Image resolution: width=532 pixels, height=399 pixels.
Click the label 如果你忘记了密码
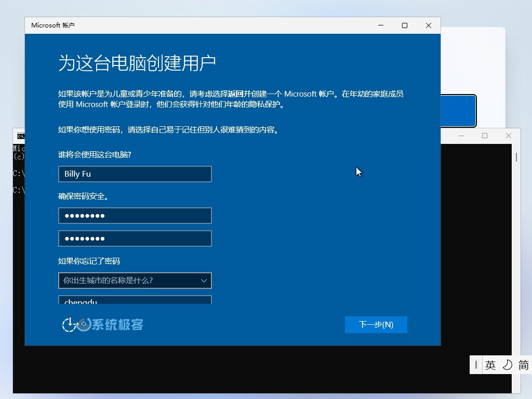coord(89,261)
